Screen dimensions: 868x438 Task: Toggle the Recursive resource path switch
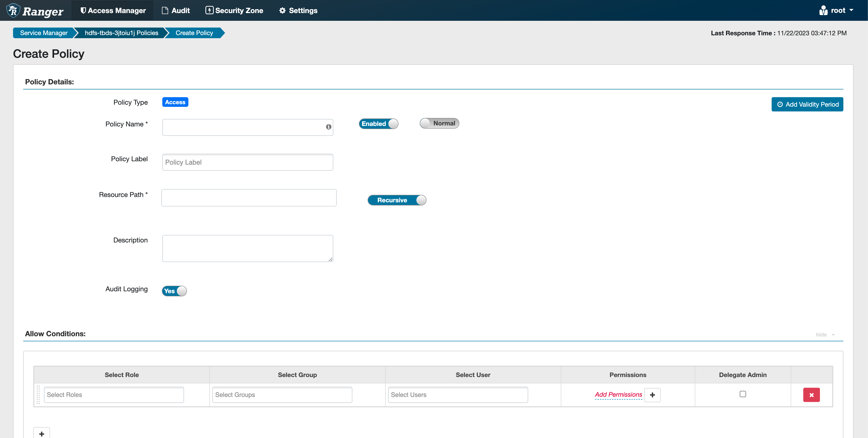(x=397, y=200)
